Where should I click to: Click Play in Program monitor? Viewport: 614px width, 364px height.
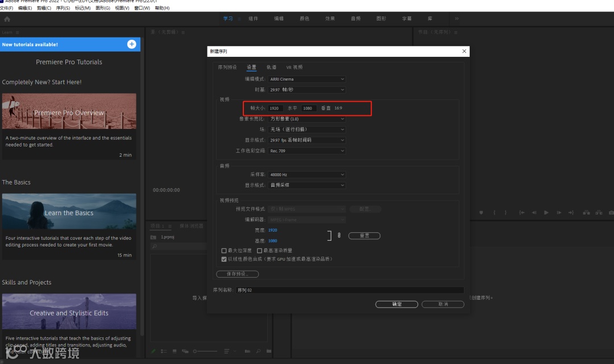(546, 213)
